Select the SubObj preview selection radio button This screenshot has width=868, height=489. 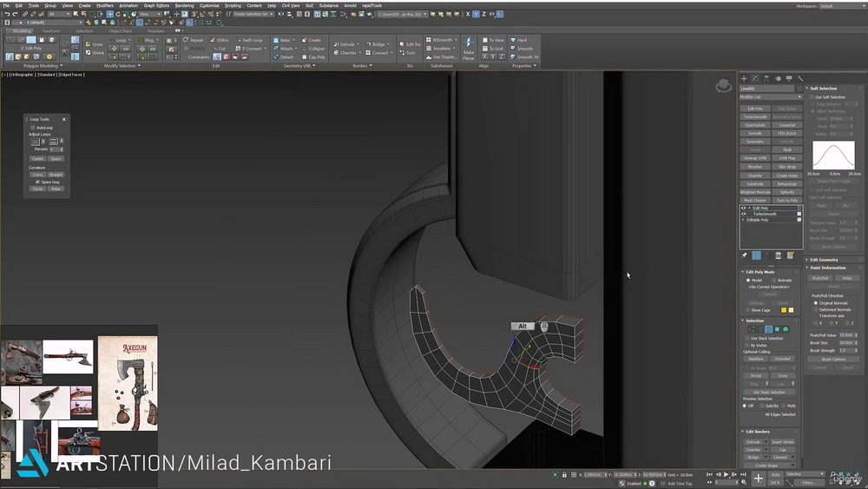coord(763,406)
